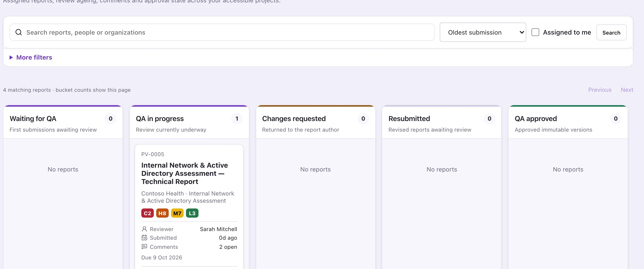644x269 pixels.
Task: Click Review currently underway subtitle
Action: [x=171, y=130]
